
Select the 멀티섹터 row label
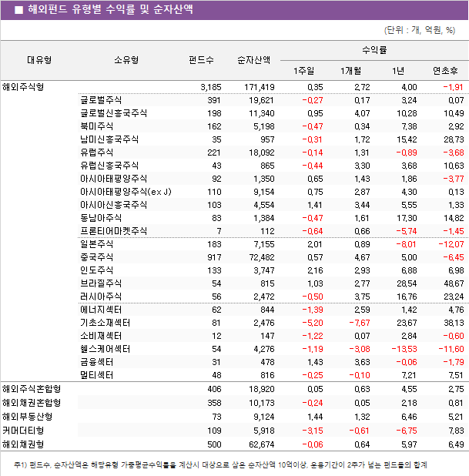96,375
